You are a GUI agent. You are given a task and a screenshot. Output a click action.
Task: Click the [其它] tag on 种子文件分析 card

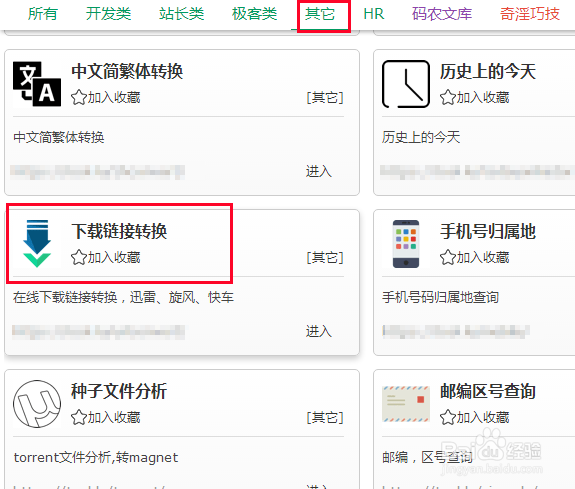pos(325,417)
